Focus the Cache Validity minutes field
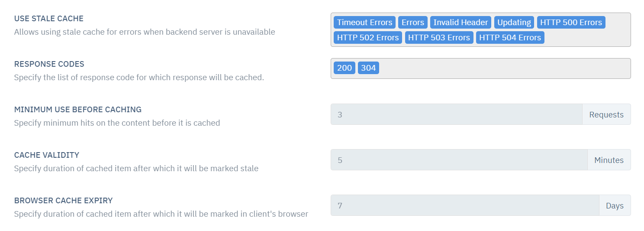Image resolution: width=644 pixels, height=231 pixels. click(459, 160)
